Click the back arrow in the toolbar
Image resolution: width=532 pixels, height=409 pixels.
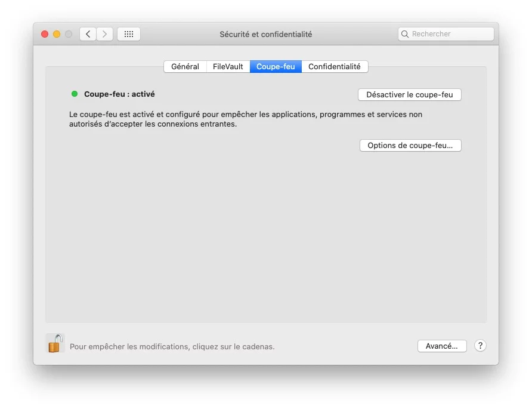pos(88,34)
